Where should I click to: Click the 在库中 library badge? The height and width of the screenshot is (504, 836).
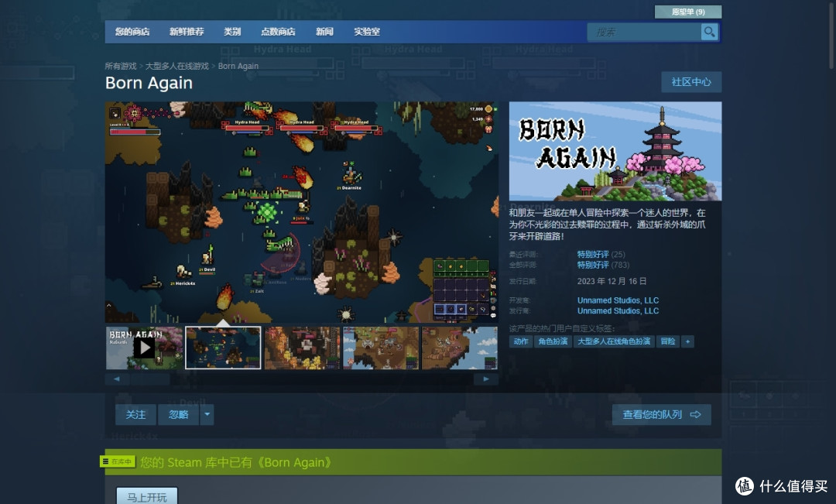118,461
